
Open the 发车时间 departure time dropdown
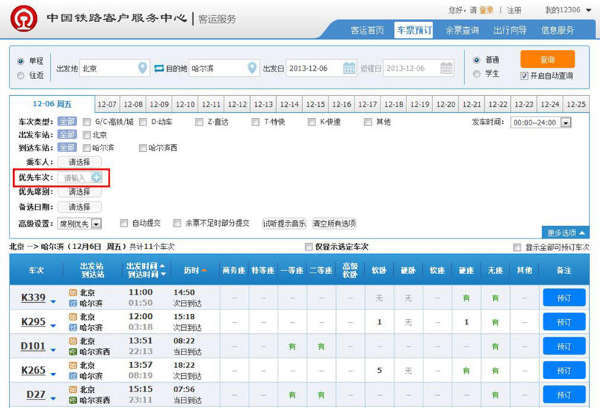pyautogui.click(x=565, y=121)
